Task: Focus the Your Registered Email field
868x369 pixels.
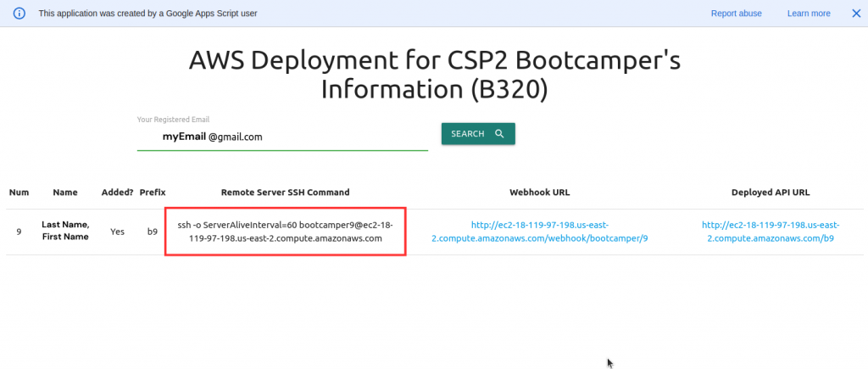Action: [282, 137]
